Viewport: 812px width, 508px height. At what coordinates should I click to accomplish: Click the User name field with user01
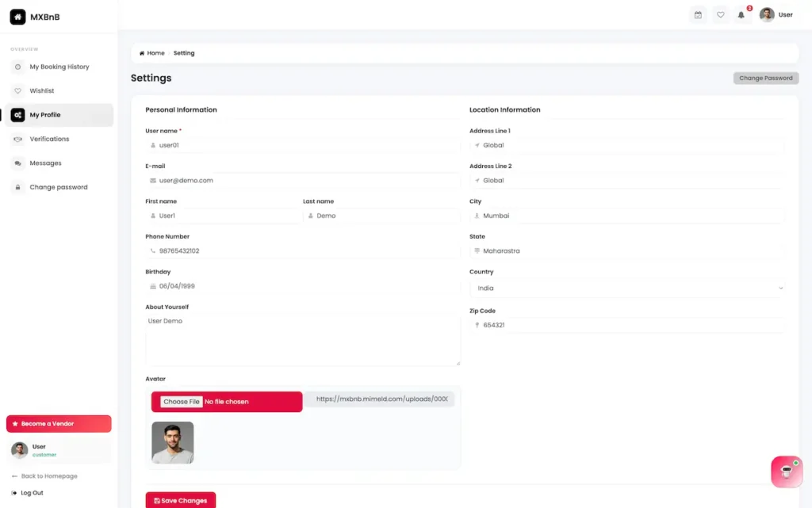(x=302, y=145)
